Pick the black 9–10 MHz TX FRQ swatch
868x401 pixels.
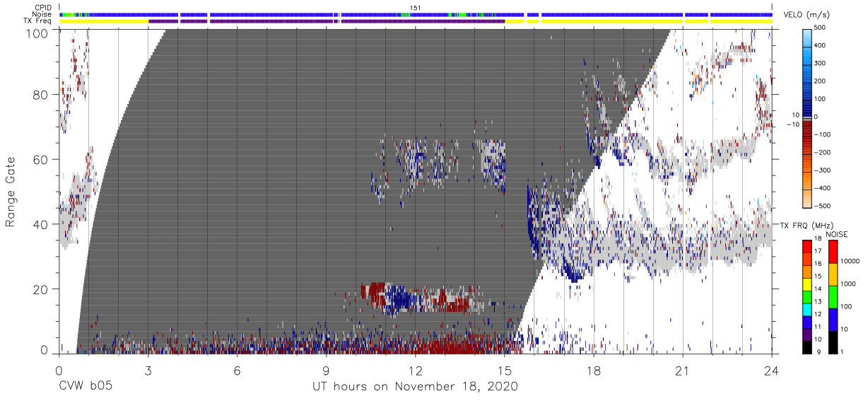[x=807, y=346]
